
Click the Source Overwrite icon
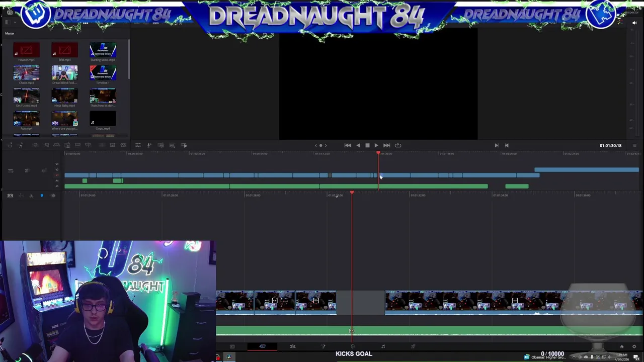pos(88,145)
